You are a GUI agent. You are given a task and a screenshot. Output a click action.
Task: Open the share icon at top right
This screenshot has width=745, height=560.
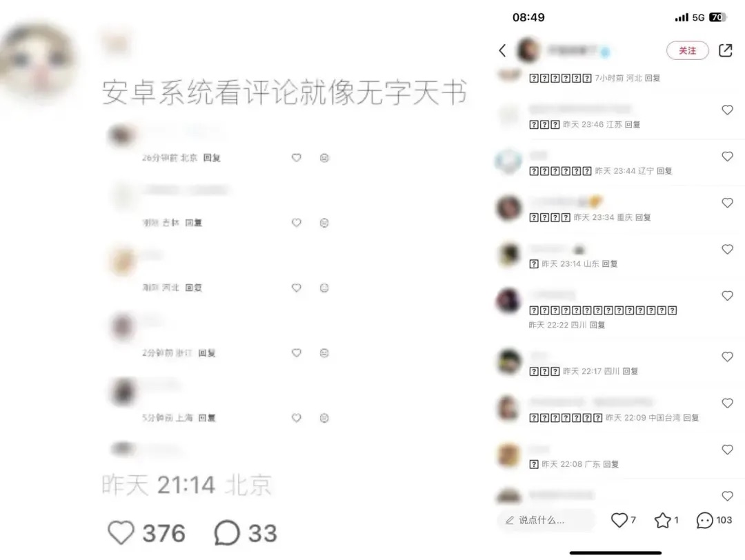coord(726,50)
